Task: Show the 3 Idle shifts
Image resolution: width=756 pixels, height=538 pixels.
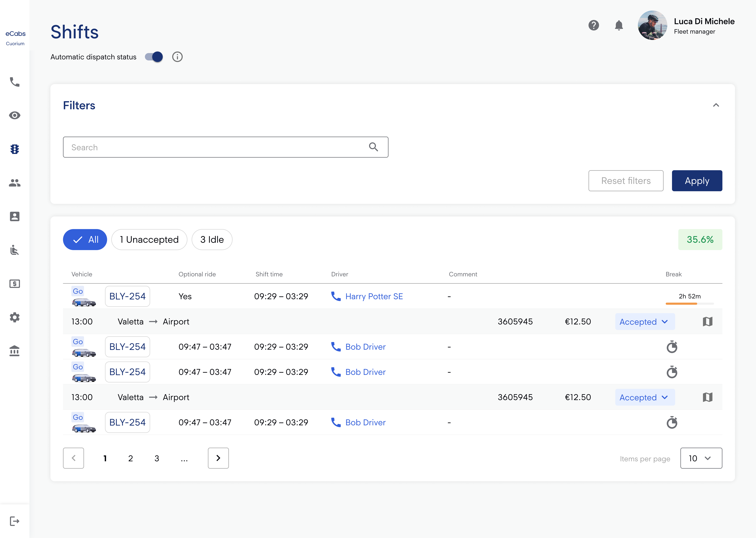Action: [212, 240]
